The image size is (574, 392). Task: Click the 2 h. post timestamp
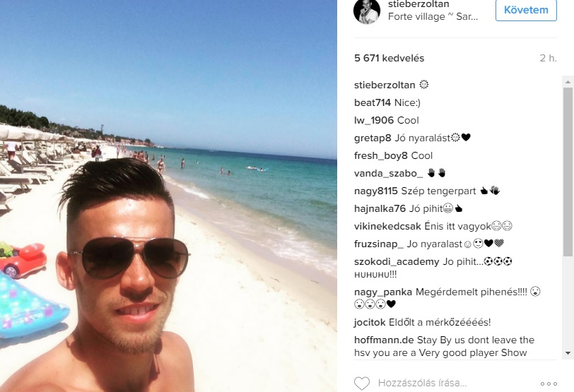[548, 58]
